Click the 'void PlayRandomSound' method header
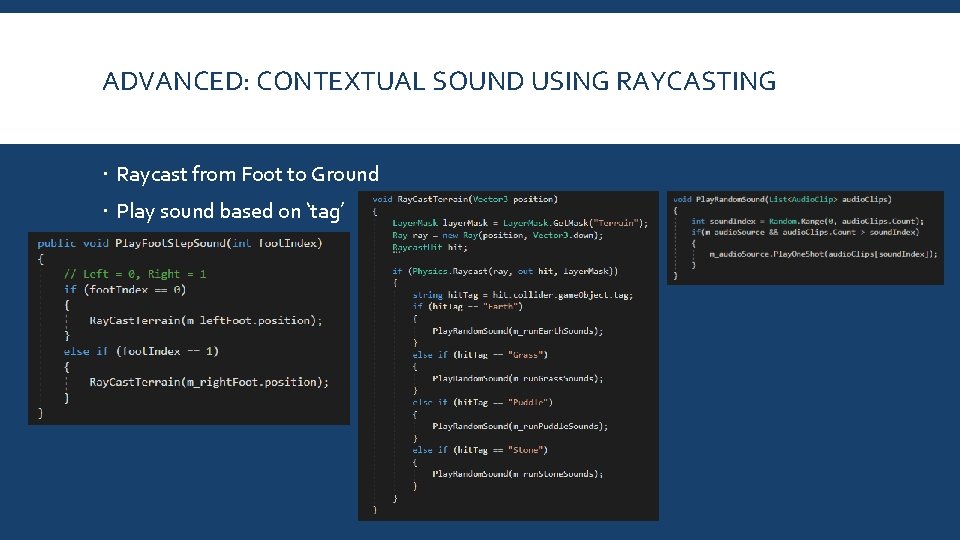The height and width of the screenshot is (540, 960). (x=782, y=199)
